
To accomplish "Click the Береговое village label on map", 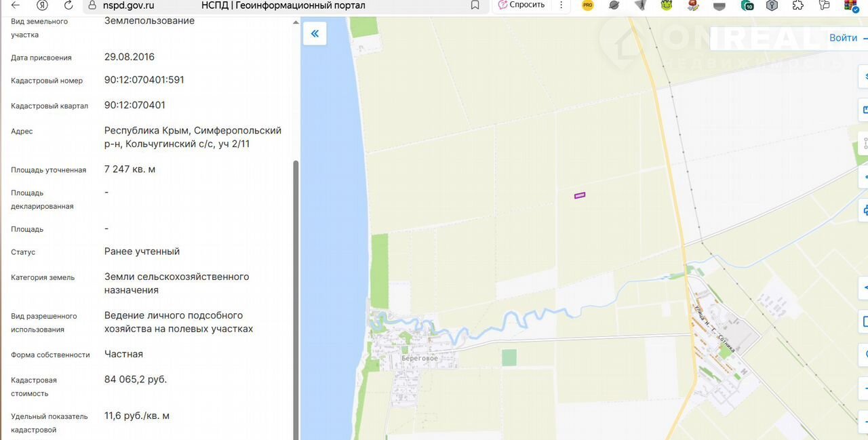I will (x=418, y=358).
